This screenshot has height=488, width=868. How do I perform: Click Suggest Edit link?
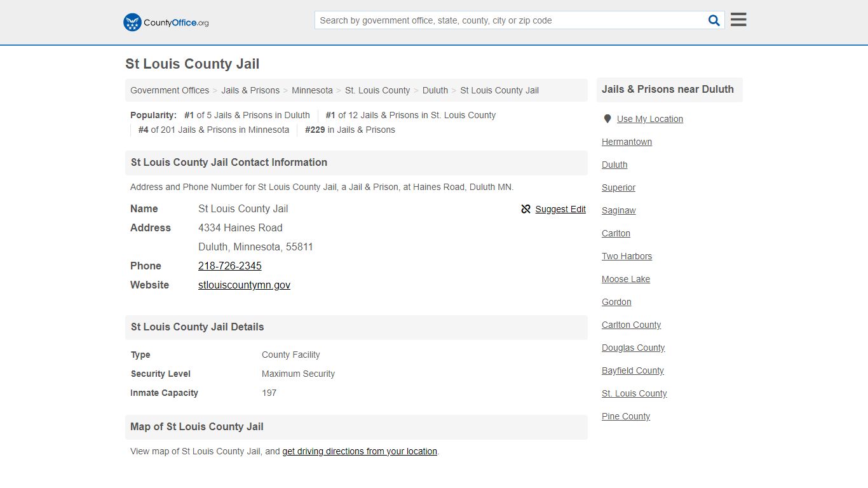click(x=560, y=209)
